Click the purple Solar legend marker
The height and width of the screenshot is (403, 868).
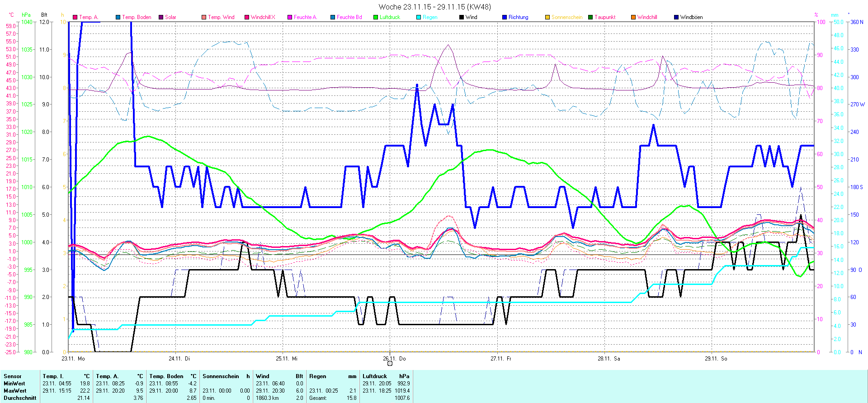[x=161, y=17]
